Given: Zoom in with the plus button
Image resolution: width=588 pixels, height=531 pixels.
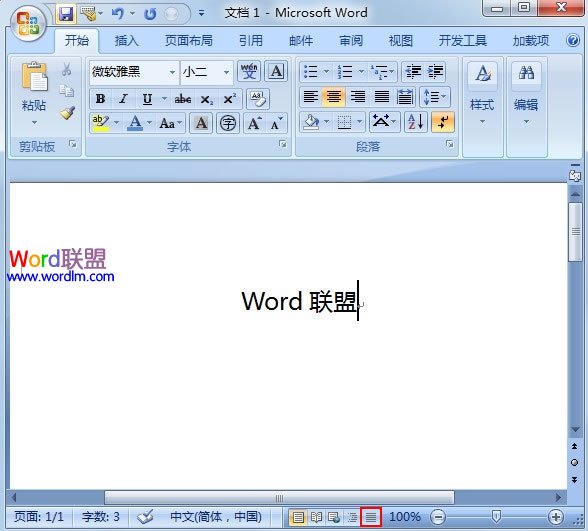Looking at the screenshot, I should (556, 518).
